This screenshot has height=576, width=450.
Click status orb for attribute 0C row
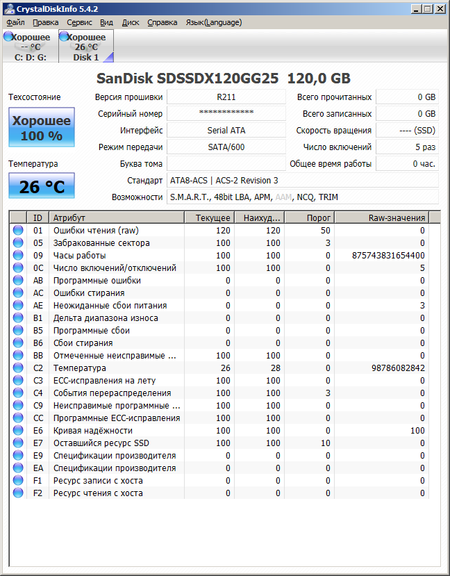[x=18, y=268]
